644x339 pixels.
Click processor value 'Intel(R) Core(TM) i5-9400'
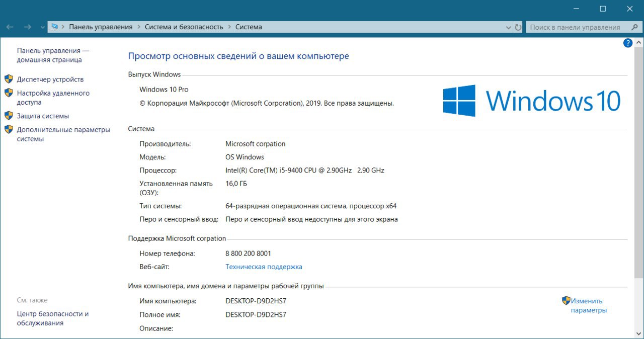point(305,171)
